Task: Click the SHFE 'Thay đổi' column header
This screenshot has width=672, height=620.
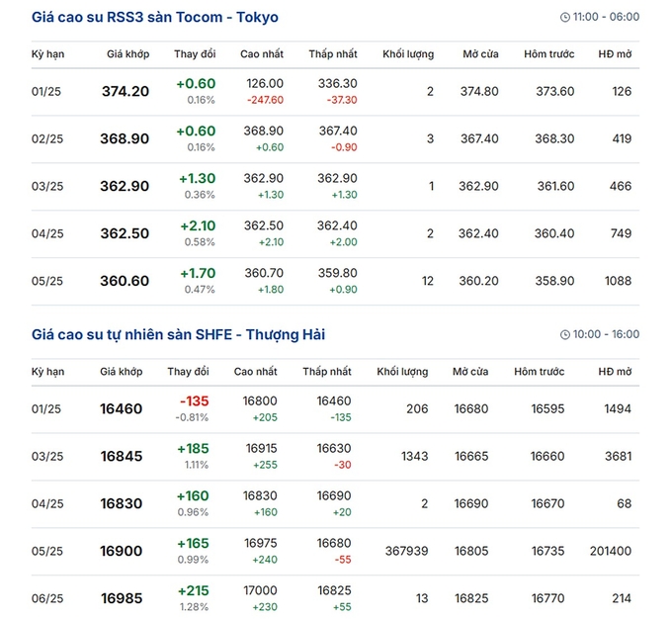Action: (x=188, y=372)
